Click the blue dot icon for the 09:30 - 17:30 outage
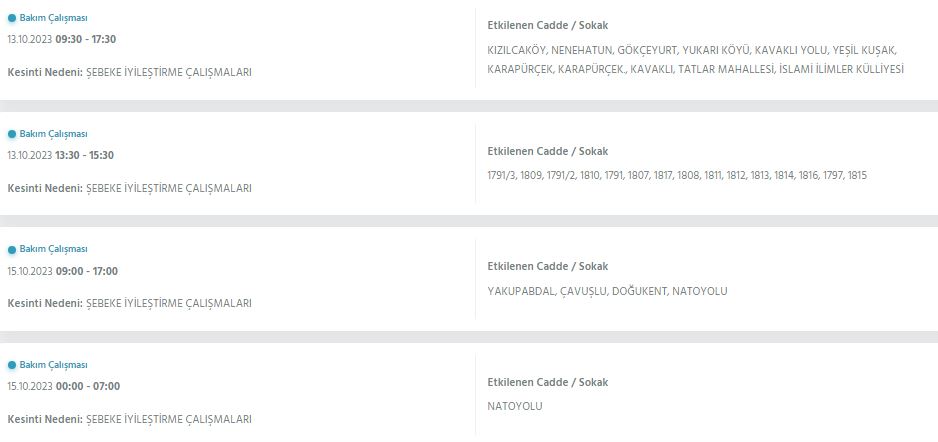 tap(12, 18)
